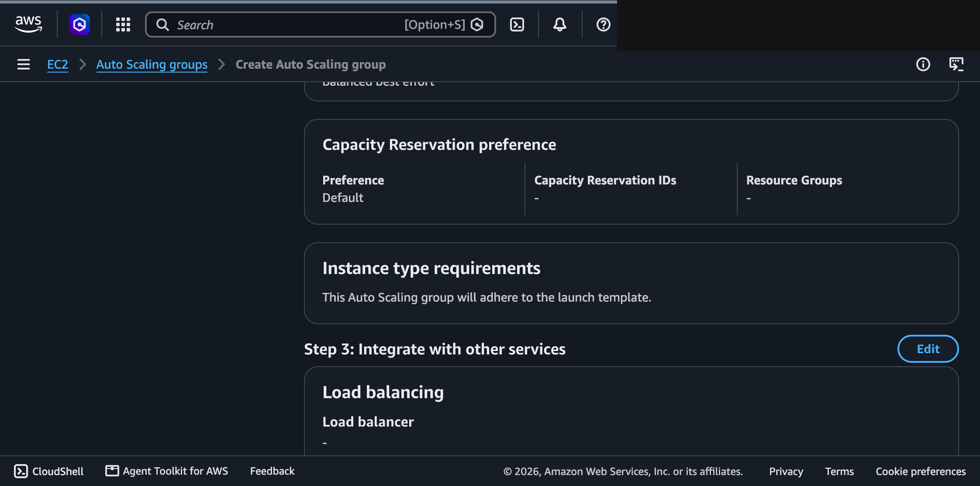Click the search magnifier icon

(x=162, y=24)
